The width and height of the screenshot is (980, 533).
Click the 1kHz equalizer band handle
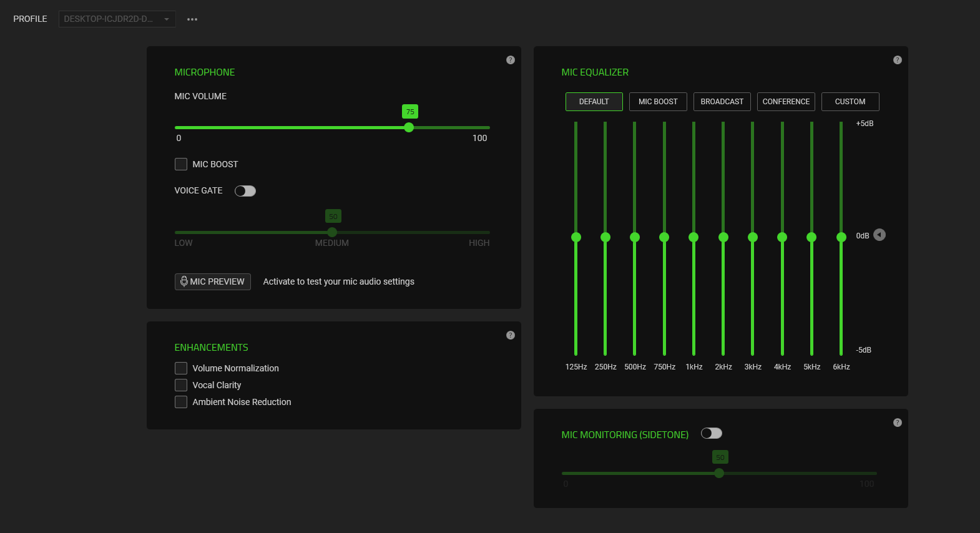coord(693,237)
